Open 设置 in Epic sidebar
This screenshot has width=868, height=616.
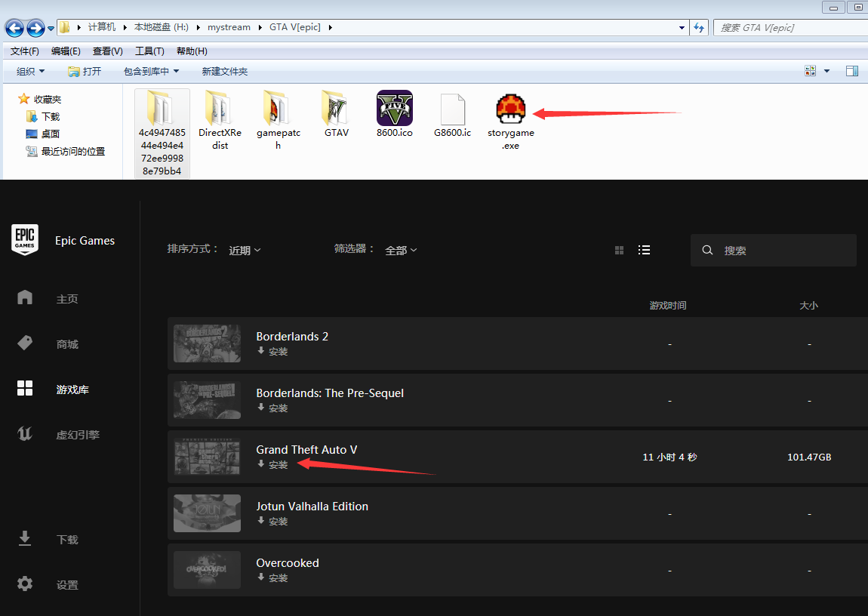48,584
